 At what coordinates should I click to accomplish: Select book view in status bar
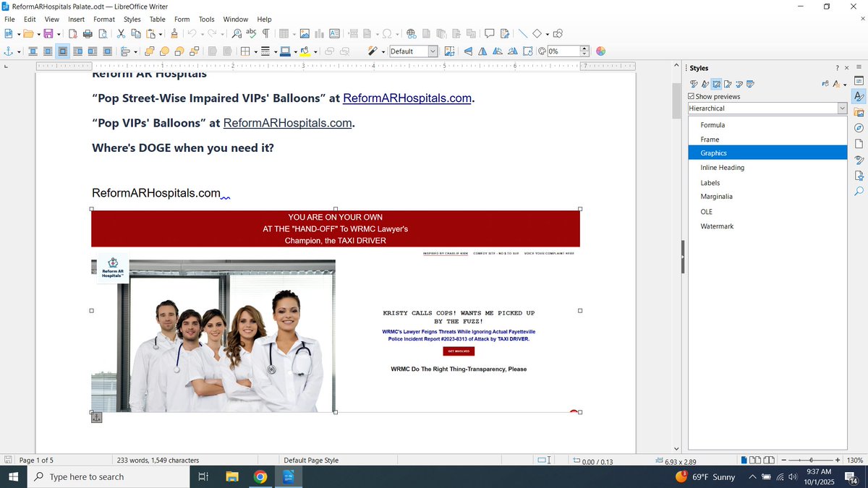[x=770, y=460]
